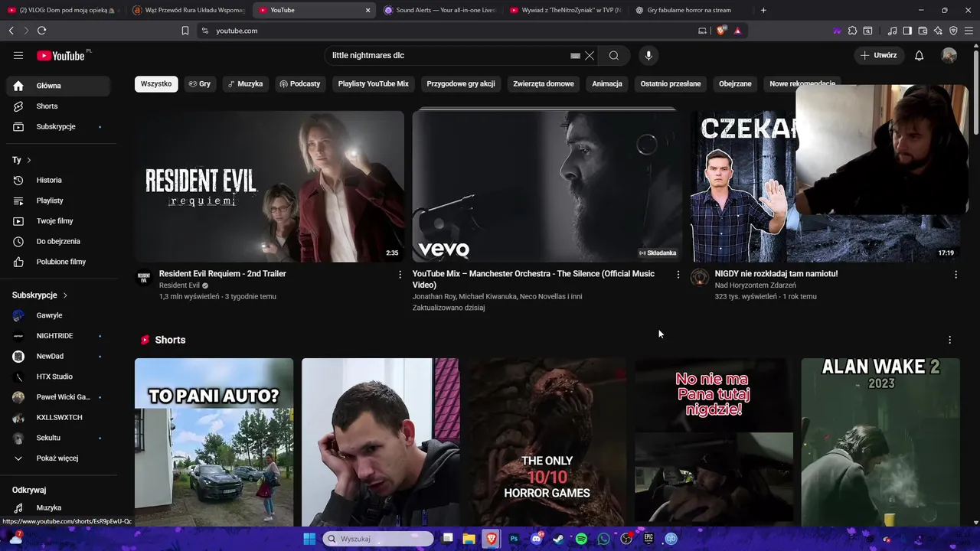The image size is (980, 551).
Task: Reload the page
Action: click(41, 31)
